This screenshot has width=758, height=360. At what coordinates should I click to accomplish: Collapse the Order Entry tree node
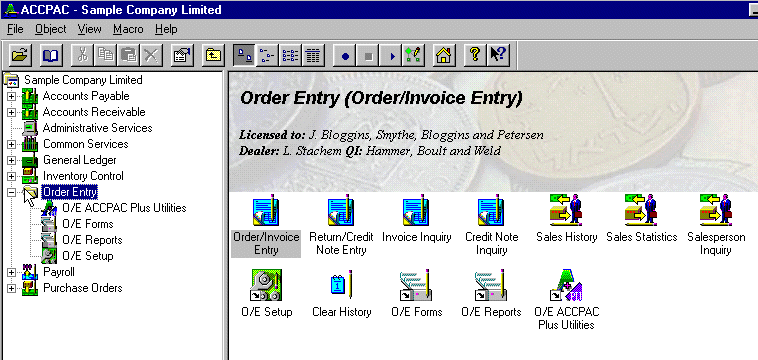[x=11, y=192]
